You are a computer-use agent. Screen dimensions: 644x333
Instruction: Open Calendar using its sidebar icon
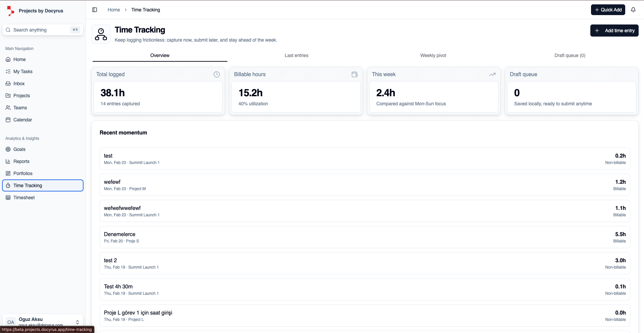[x=8, y=120]
